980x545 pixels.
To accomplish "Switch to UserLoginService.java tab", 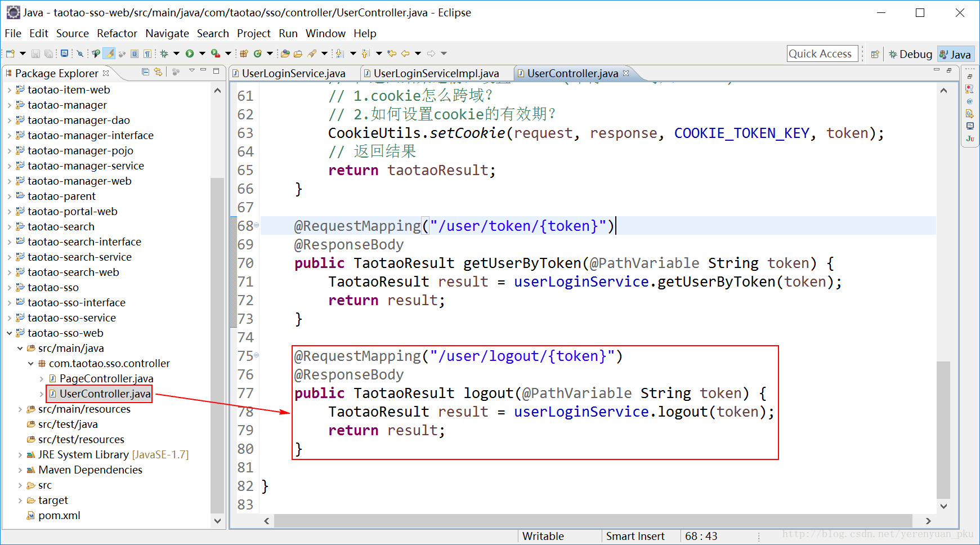I will pyautogui.click(x=293, y=73).
